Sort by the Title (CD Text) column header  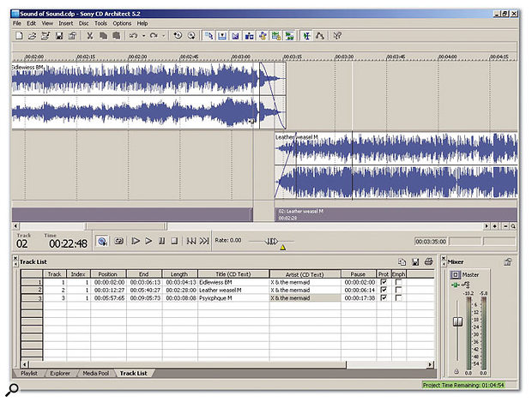pos(233,274)
